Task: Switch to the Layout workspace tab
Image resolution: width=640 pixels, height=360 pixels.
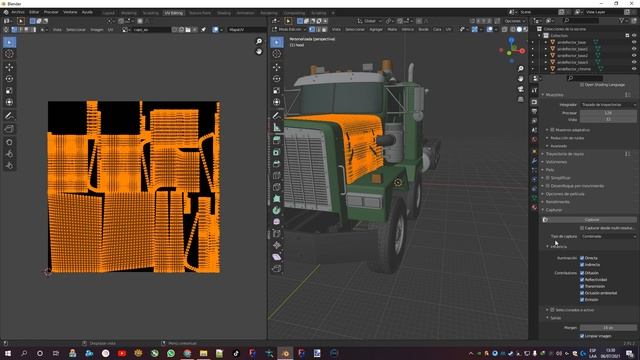Action: [x=109, y=13]
